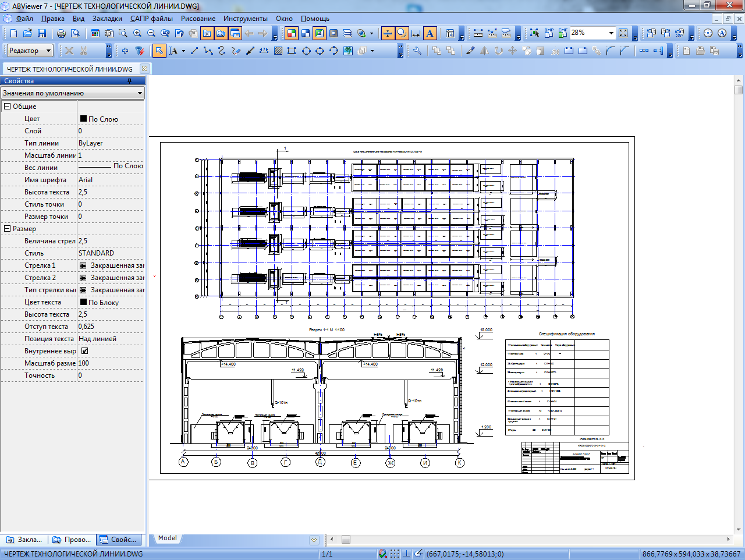Click the Стиль STANDARD value

[x=111, y=253]
